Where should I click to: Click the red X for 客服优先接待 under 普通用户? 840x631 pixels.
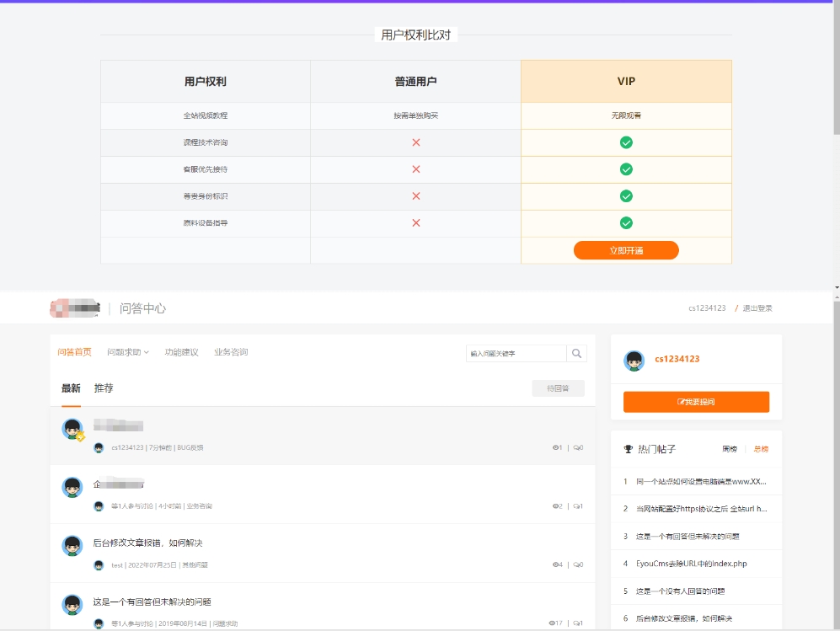415,169
